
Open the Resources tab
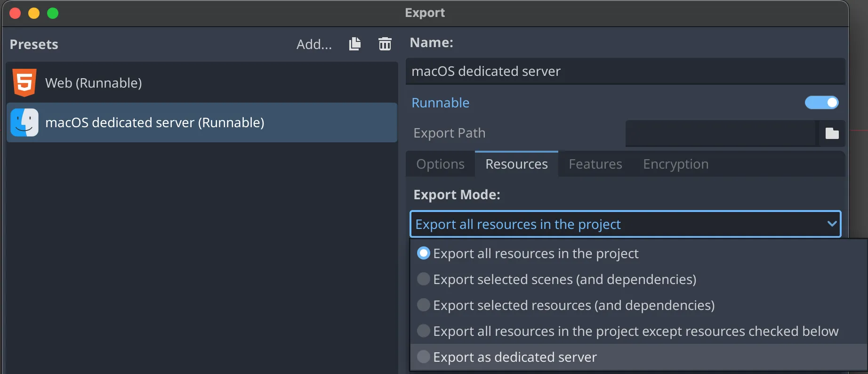tap(516, 164)
